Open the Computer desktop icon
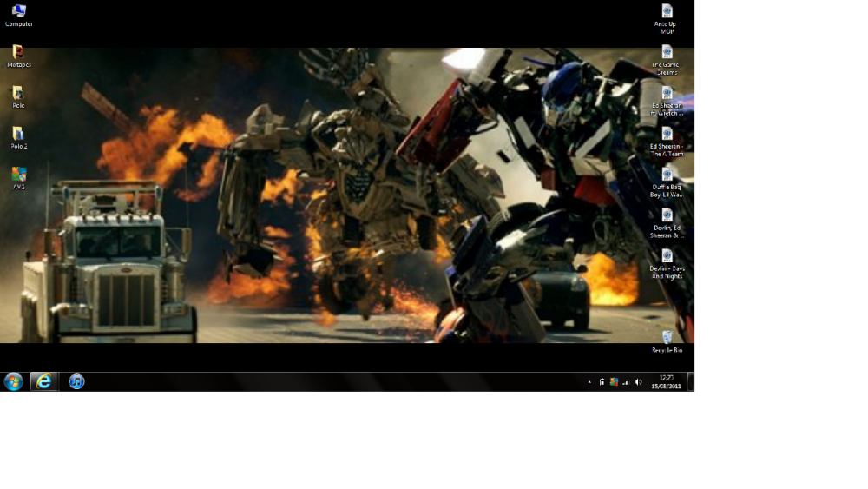Image resolution: width=868 pixels, height=489 pixels. pos(19,16)
